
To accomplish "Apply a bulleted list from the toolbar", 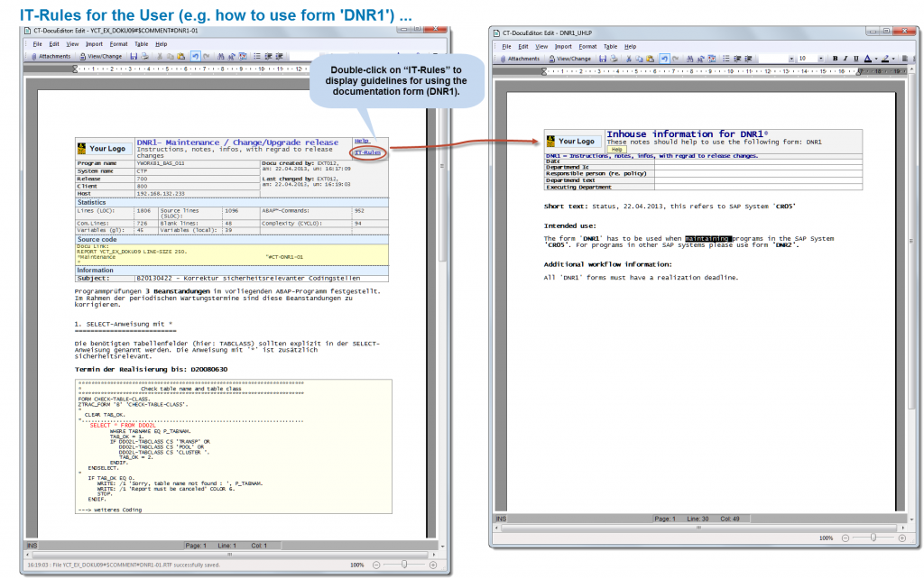I will coord(256,54).
